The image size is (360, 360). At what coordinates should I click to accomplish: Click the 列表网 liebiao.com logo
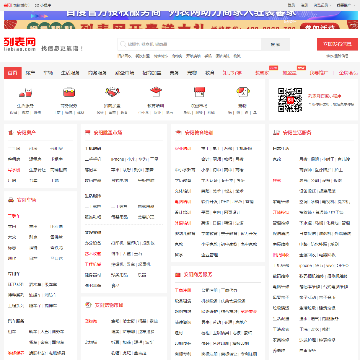(20, 44)
